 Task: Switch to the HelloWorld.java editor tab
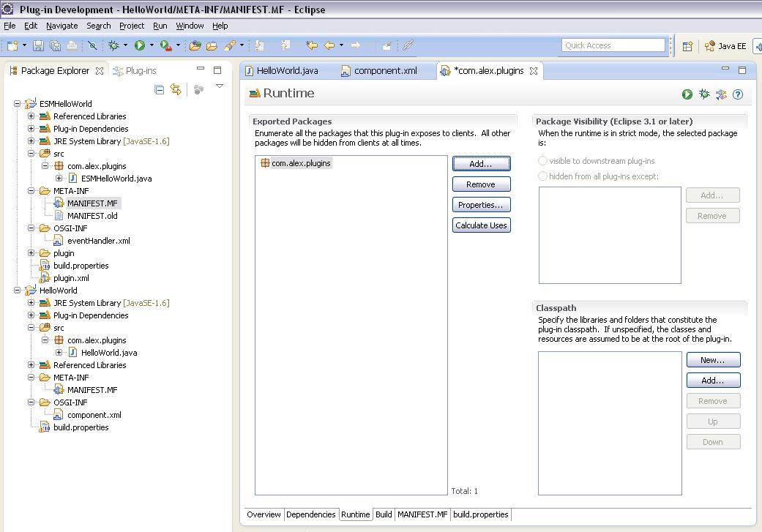282,71
